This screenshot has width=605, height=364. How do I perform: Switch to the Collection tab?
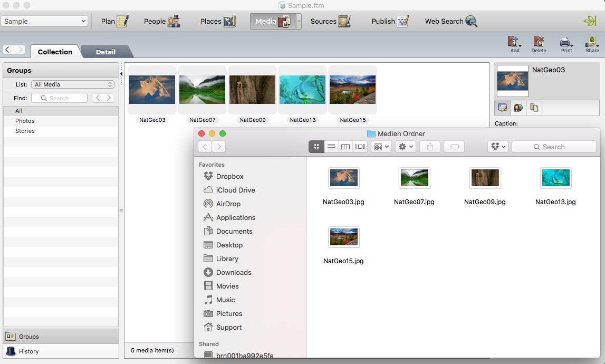(x=55, y=52)
